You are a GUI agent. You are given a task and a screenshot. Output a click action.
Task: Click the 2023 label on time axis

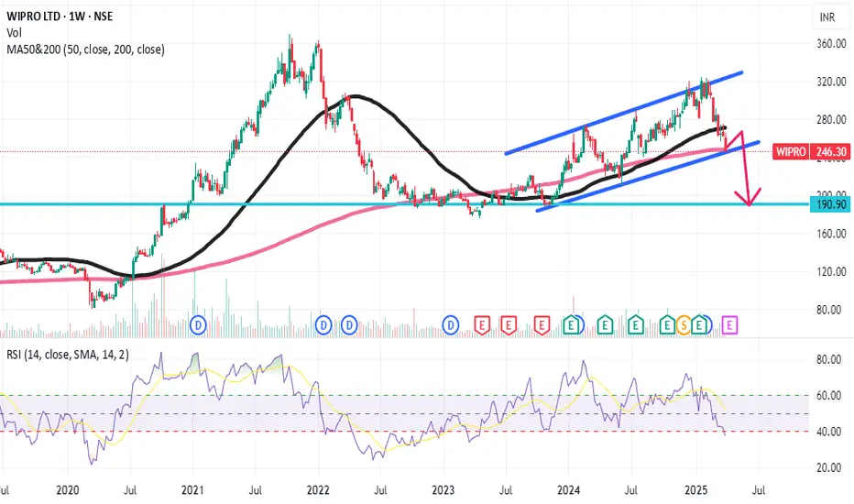[x=443, y=490]
